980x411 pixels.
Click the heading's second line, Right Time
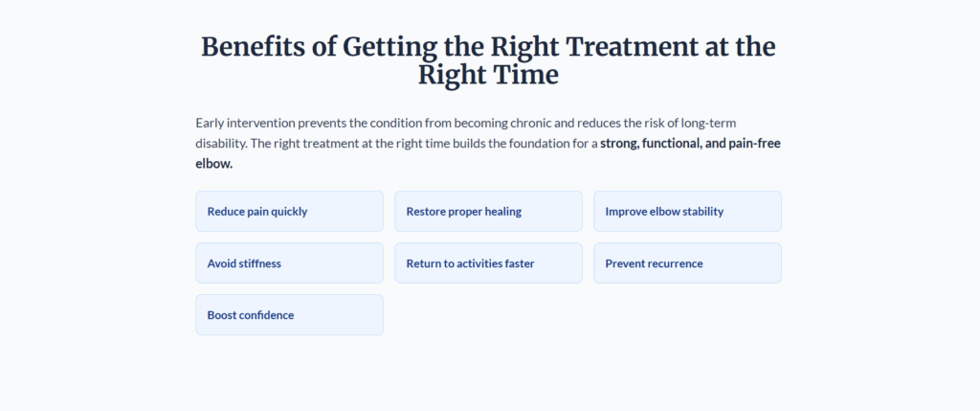488,75
